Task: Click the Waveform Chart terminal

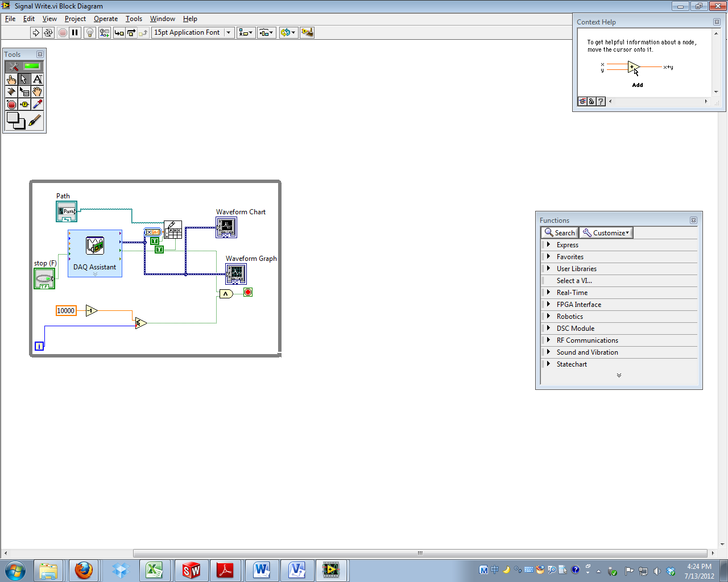Action: [226, 227]
